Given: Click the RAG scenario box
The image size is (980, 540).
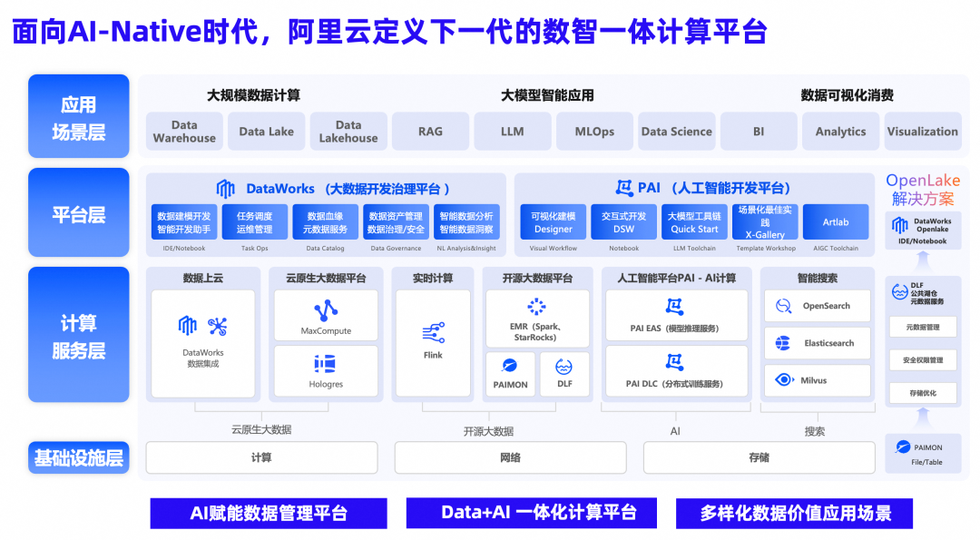Looking at the screenshot, I should (x=430, y=132).
